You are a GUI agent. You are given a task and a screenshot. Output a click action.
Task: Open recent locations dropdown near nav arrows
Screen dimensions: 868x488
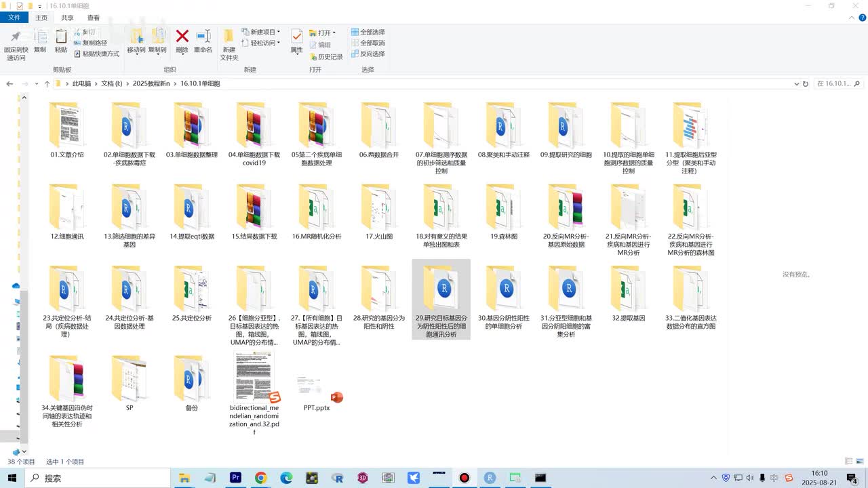36,84
